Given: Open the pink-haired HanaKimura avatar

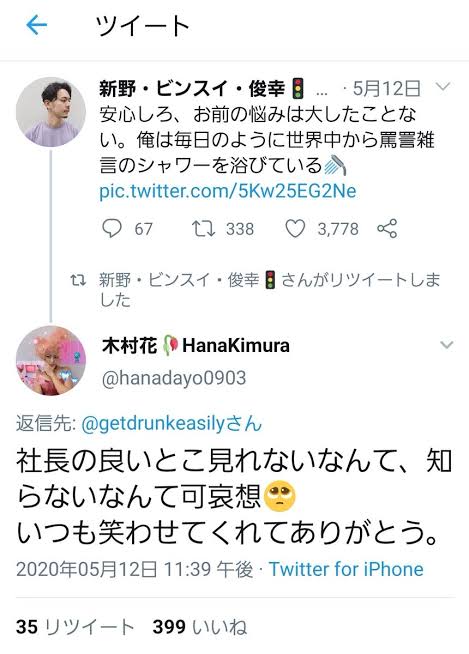Looking at the screenshot, I should (x=51, y=361).
